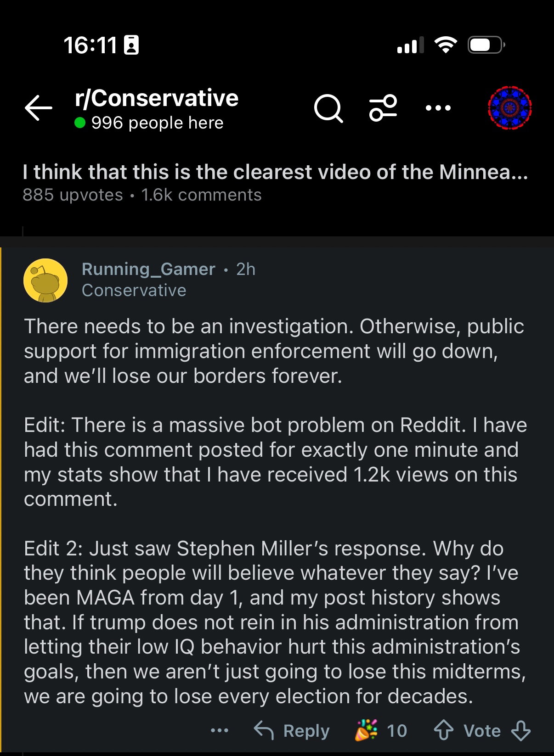Tap the party popper award icon
The height and width of the screenshot is (756, 554).
(366, 730)
